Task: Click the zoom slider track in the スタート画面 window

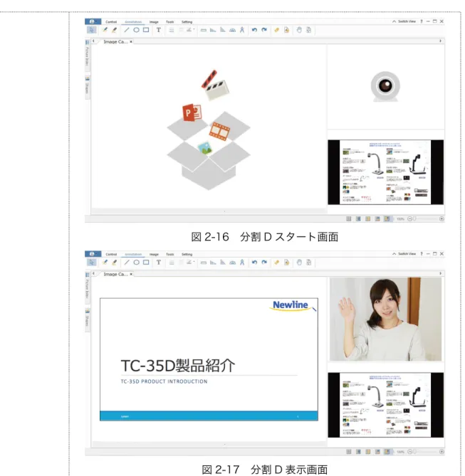Action: tap(426, 218)
